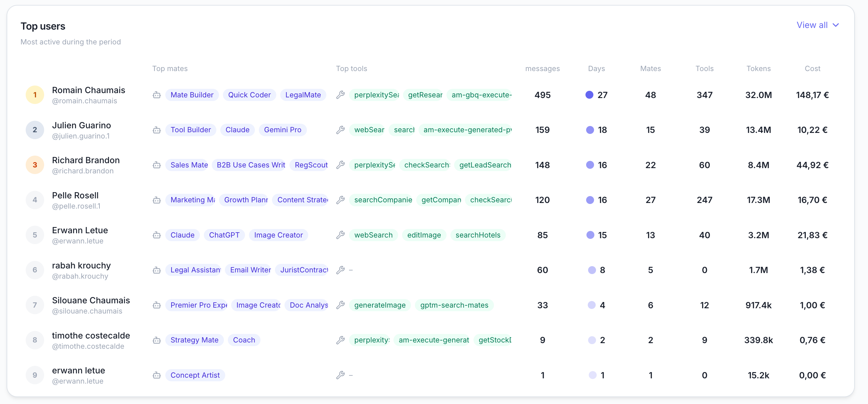Click the editImage tool tag
This screenshot has width=868, height=404.
[x=424, y=235]
